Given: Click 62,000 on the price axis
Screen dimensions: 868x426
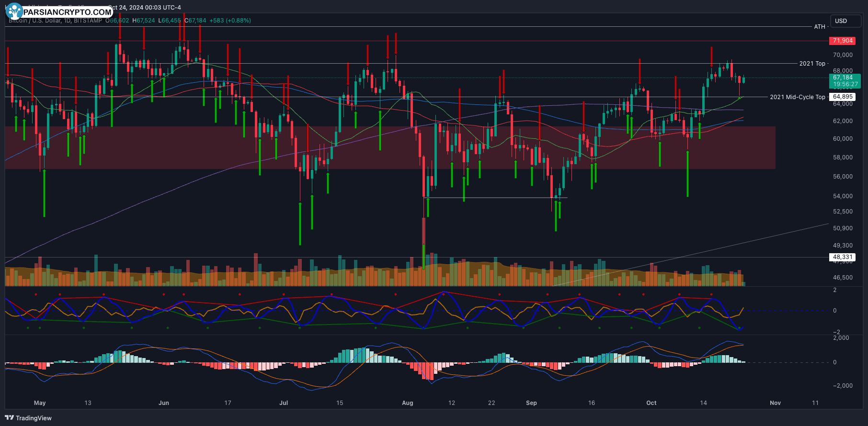Looking at the screenshot, I should pos(843,121).
